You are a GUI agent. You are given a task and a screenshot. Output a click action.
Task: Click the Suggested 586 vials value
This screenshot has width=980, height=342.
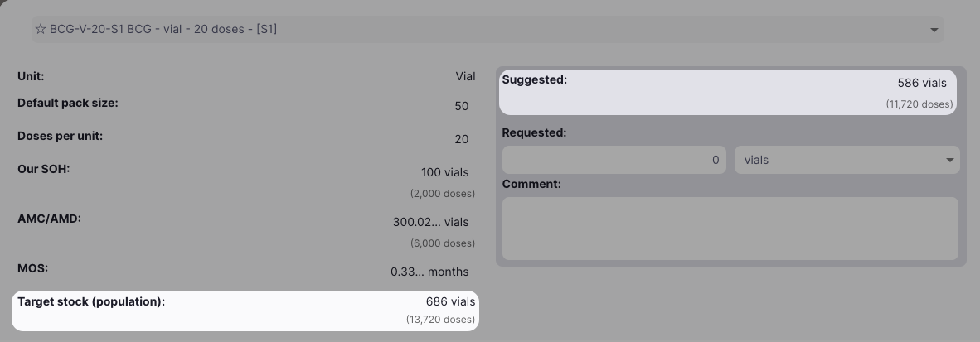click(921, 83)
